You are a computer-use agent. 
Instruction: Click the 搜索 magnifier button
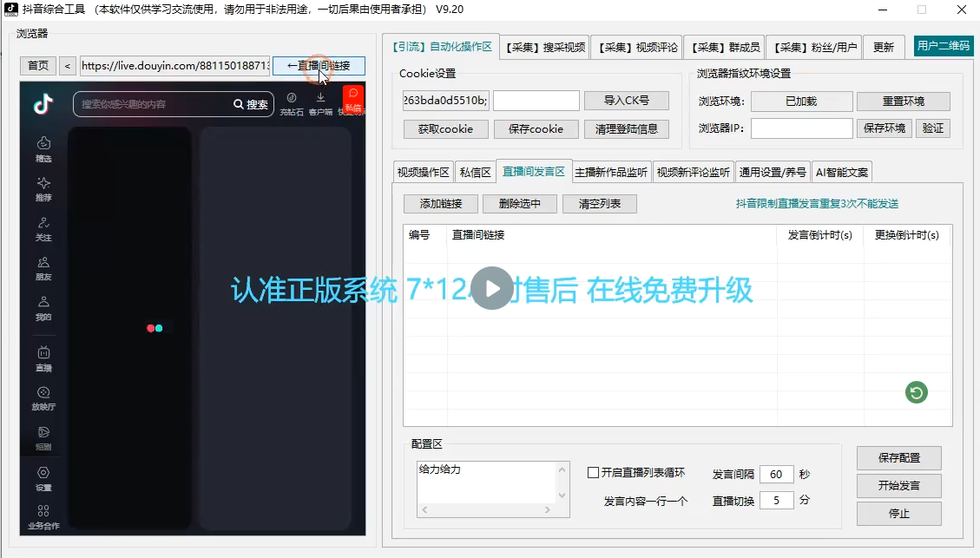pos(251,104)
